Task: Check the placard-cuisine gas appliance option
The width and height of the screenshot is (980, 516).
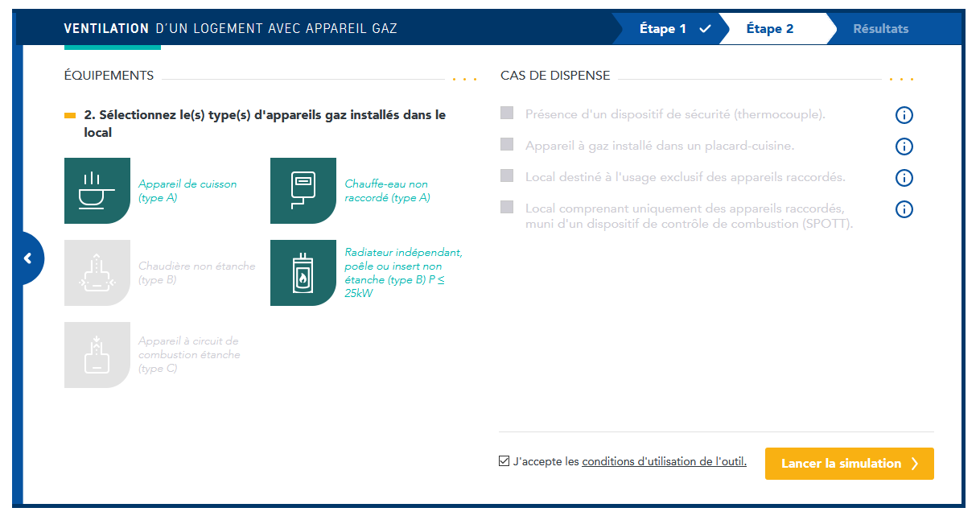Action: [x=507, y=145]
